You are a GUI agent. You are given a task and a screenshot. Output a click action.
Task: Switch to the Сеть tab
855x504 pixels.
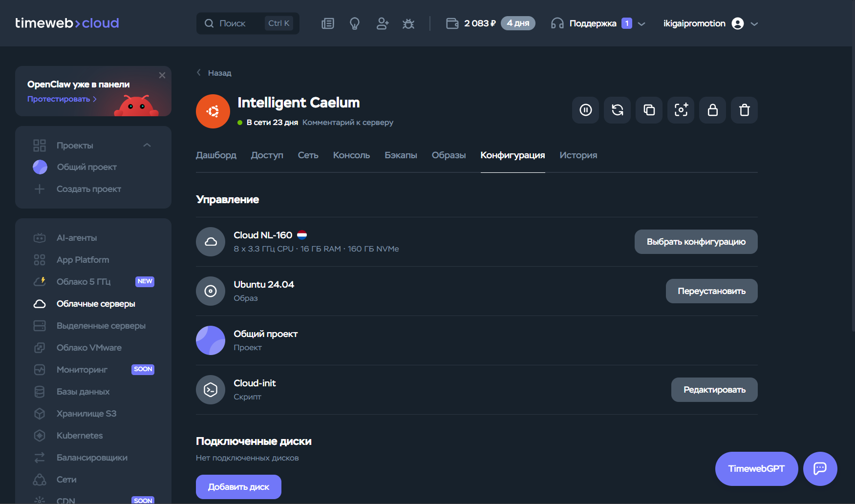(308, 155)
